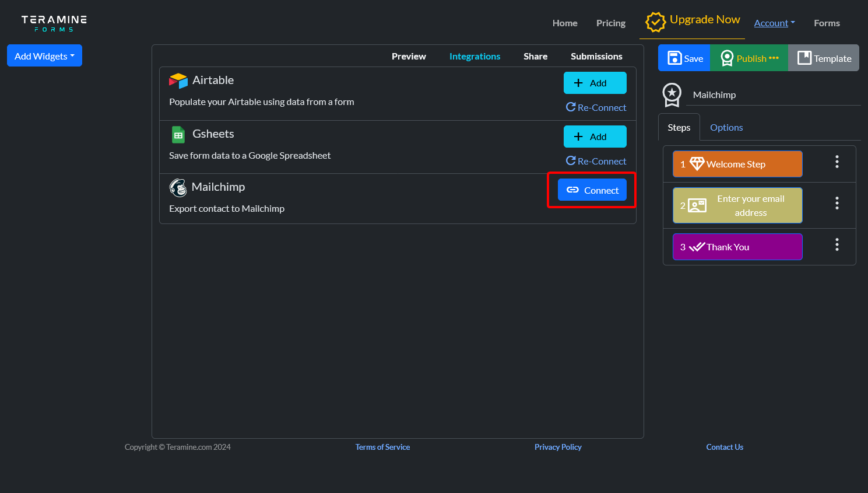Click the Mailchimp integration heading
The image size is (868, 493).
click(218, 187)
